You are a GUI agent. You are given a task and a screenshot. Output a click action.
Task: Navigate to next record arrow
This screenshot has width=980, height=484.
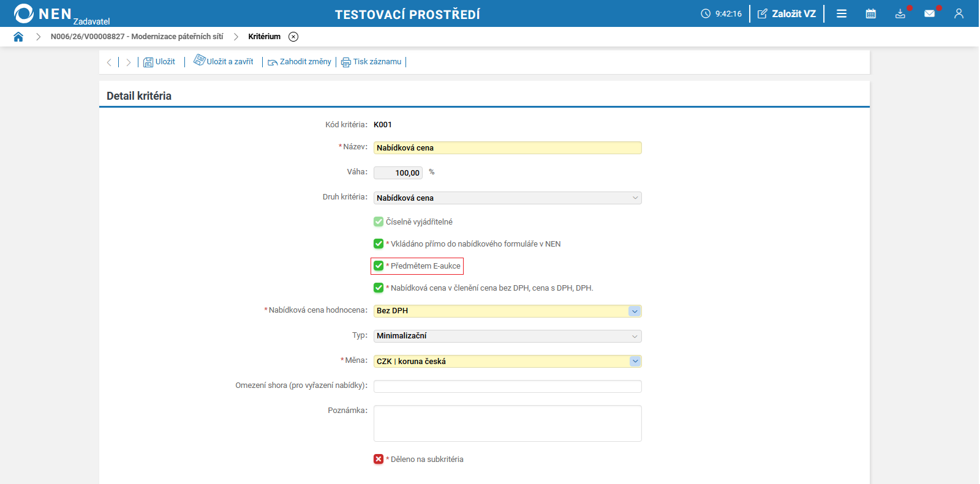(128, 62)
